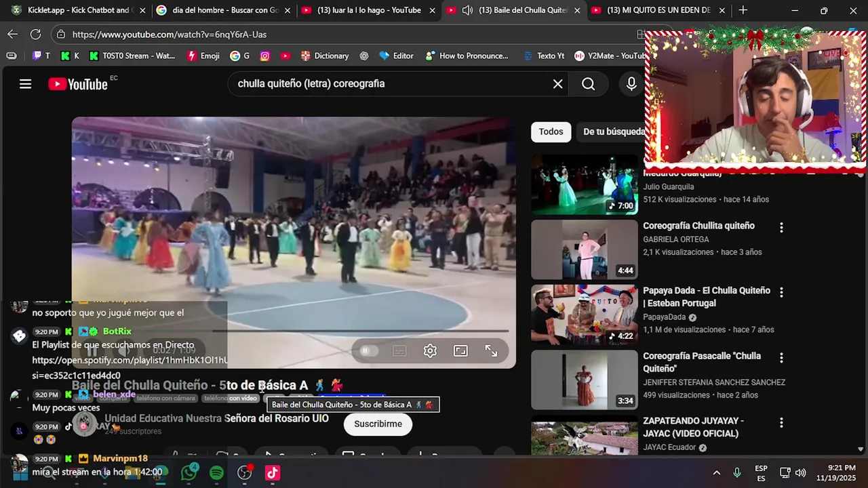Open more options for 'Coreografía Chullita quiteño'
The width and height of the screenshot is (868, 488).
tap(781, 228)
